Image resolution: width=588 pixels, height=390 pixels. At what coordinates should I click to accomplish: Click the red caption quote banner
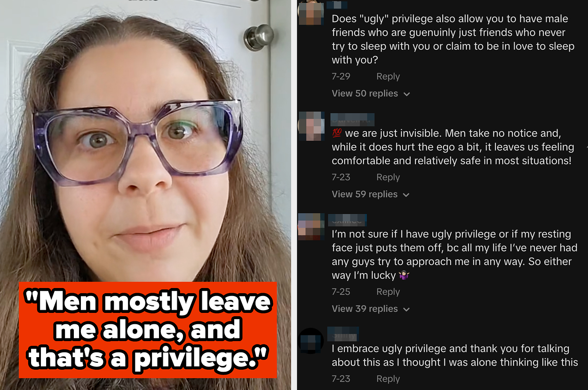click(148, 330)
